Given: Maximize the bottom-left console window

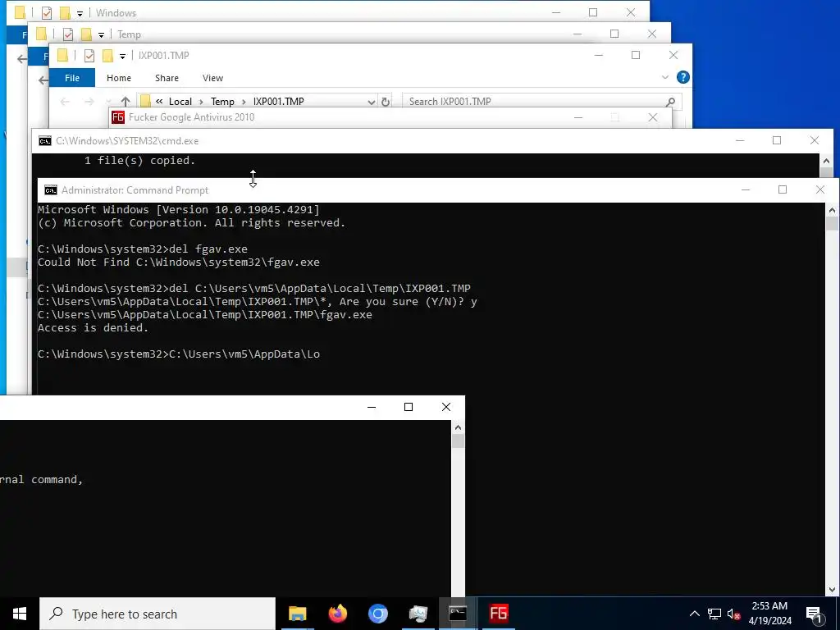Looking at the screenshot, I should pyautogui.click(x=409, y=407).
